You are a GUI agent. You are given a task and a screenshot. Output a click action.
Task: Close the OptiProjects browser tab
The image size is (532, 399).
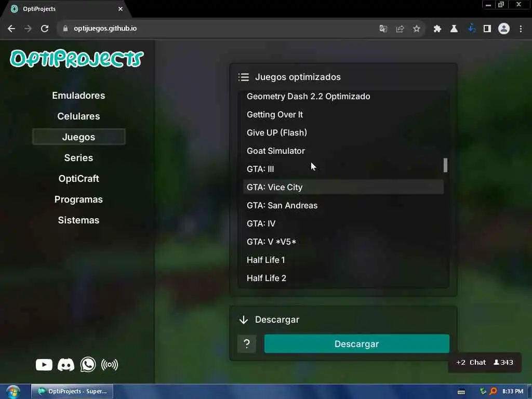coord(121,9)
